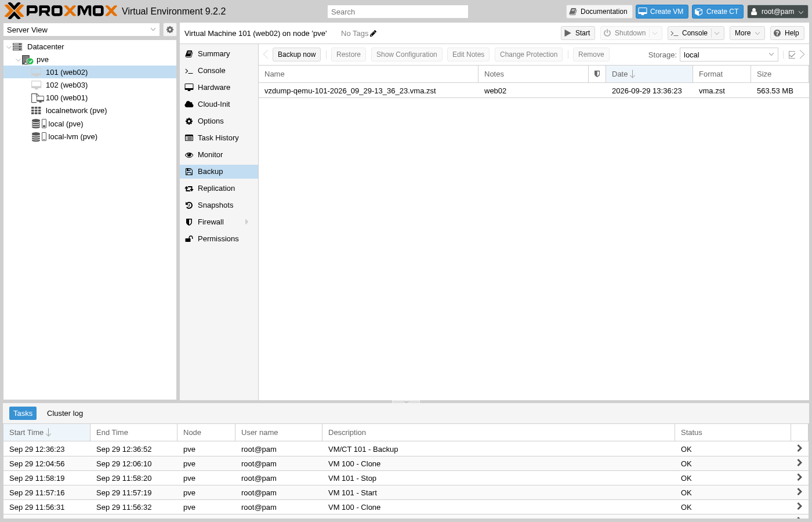Viewport: 812px width, 522px height.
Task: Click the Replication arrows icon
Action: click(x=189, y=188)
